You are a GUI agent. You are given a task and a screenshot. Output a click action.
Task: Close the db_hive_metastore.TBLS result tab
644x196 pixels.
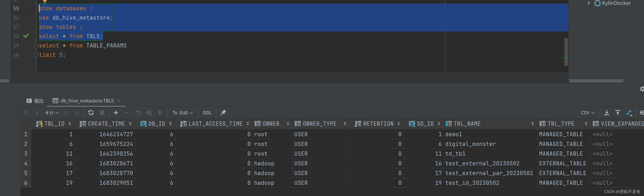(x=119, y=101)
